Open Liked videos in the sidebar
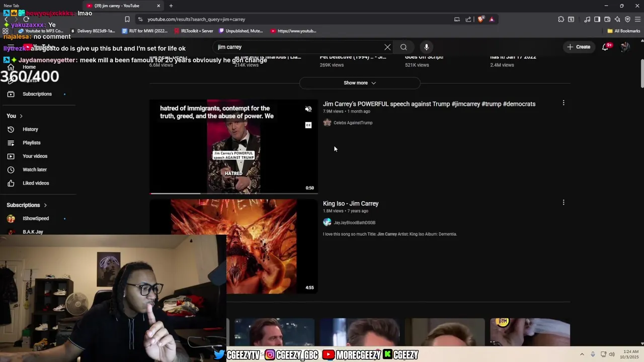The image size is (644, 362). coord(36,183)
